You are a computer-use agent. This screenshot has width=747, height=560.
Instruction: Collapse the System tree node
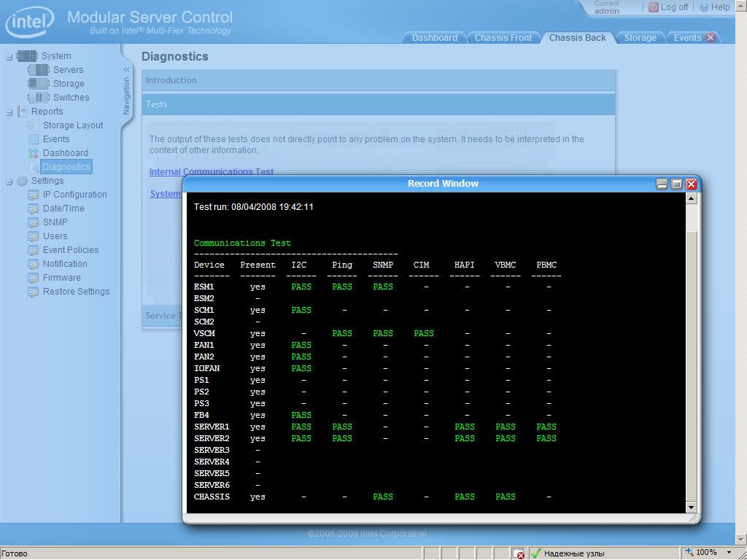coord(9,56)
